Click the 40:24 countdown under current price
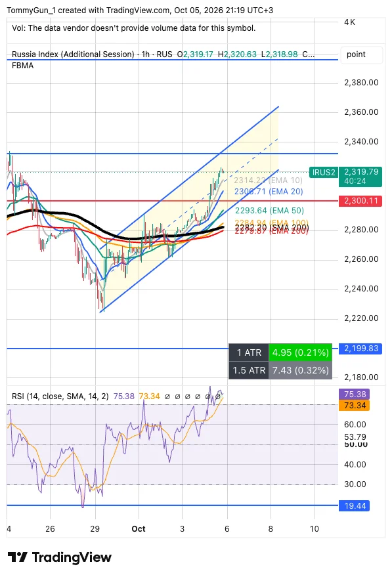This screenshot has height=577, width=392. [355, 181]
